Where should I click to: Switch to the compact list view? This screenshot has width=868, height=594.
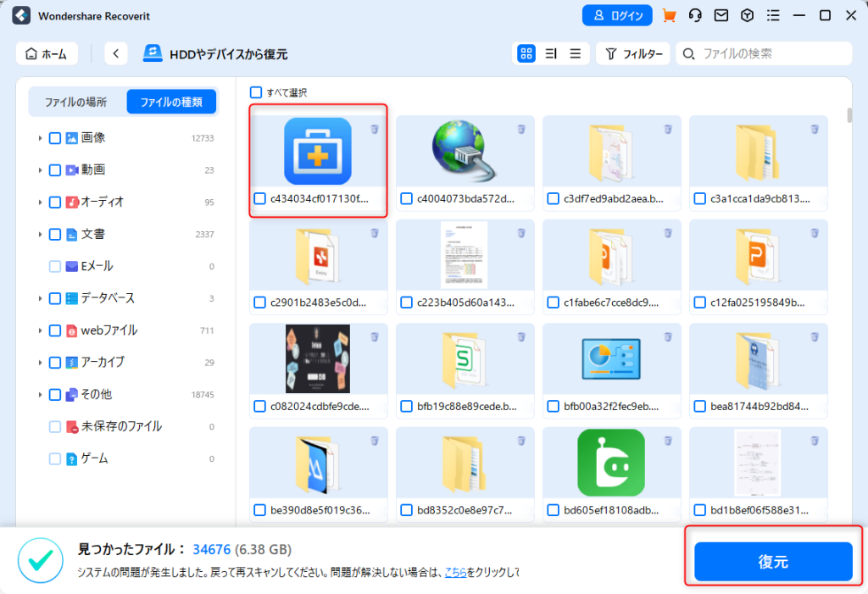click(x=575, y=53)
